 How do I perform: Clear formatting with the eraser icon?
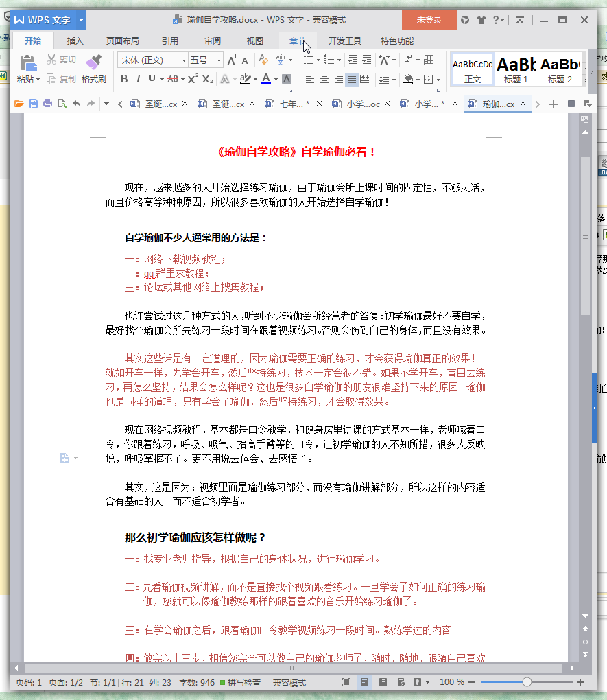click(263, 60)
